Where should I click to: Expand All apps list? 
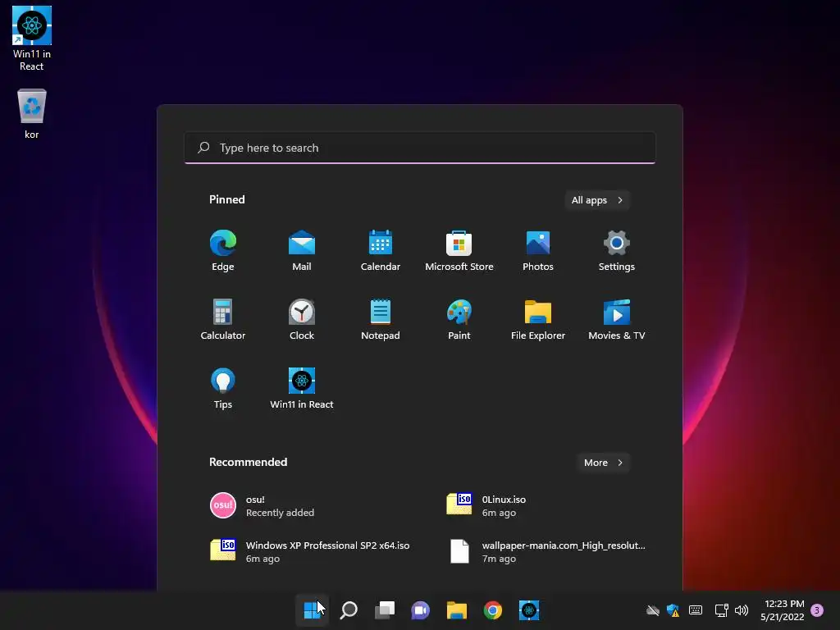click(x=597, y=200)
